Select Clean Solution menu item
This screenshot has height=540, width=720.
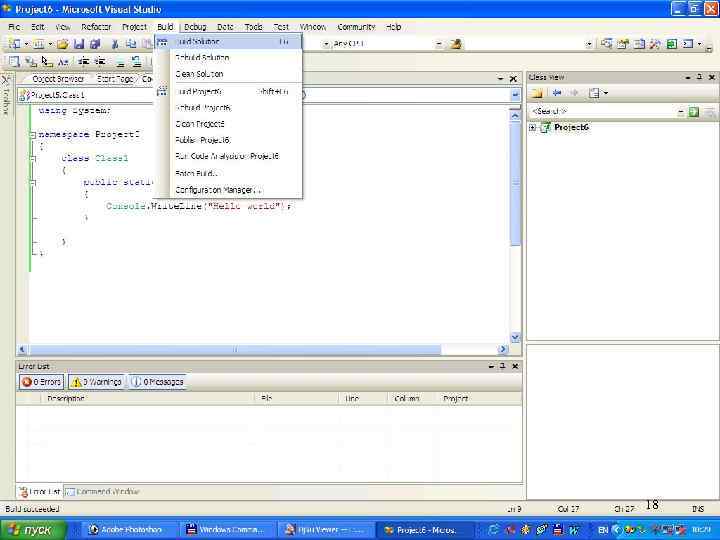coord(228,74)
